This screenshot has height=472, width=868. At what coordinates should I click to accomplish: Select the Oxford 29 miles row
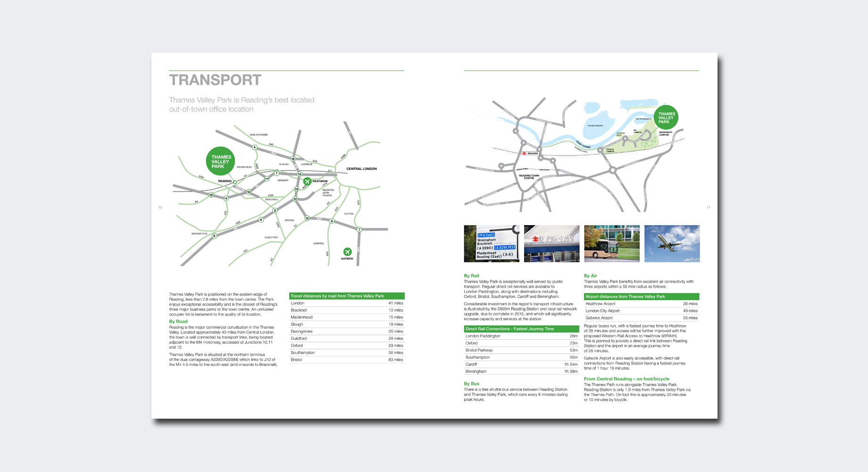(x=347, y=346)
